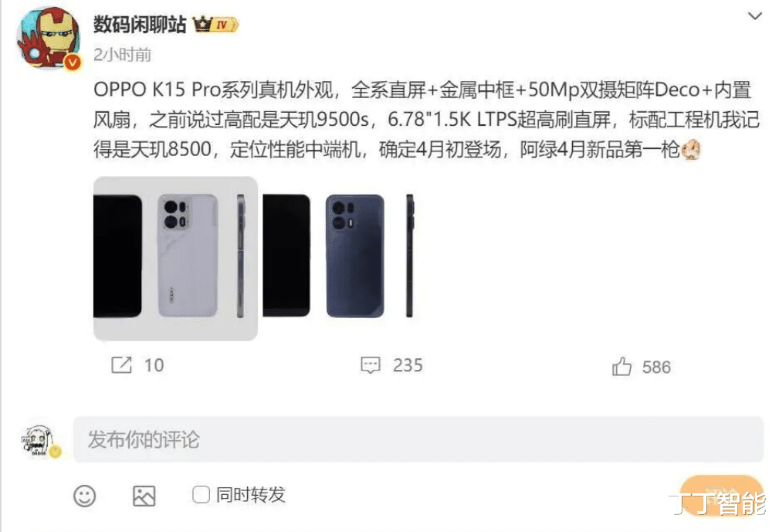The width and height of the screenshot is (779, 532).
Task: Click the orange comment submit button
Action: [x=721, y=494]
